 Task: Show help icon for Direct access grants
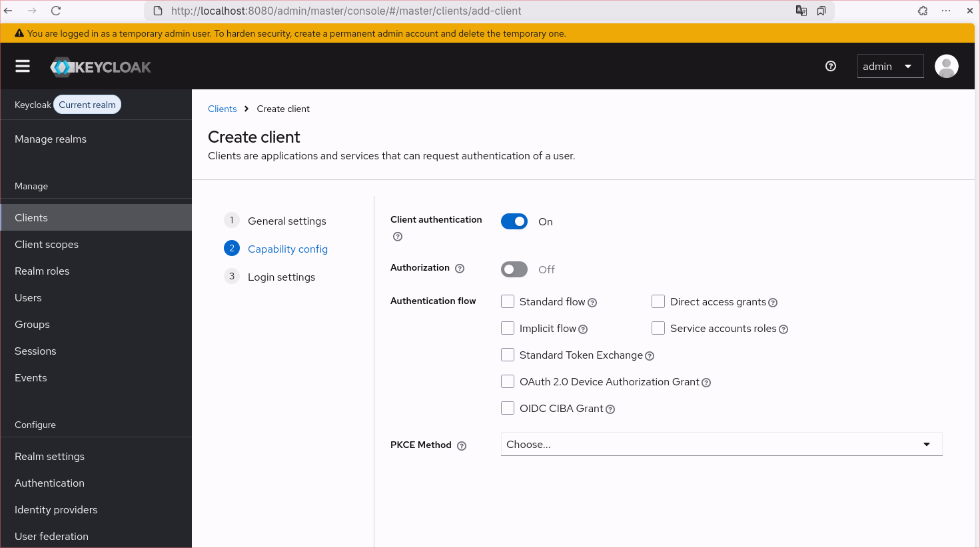click(773, 303)
